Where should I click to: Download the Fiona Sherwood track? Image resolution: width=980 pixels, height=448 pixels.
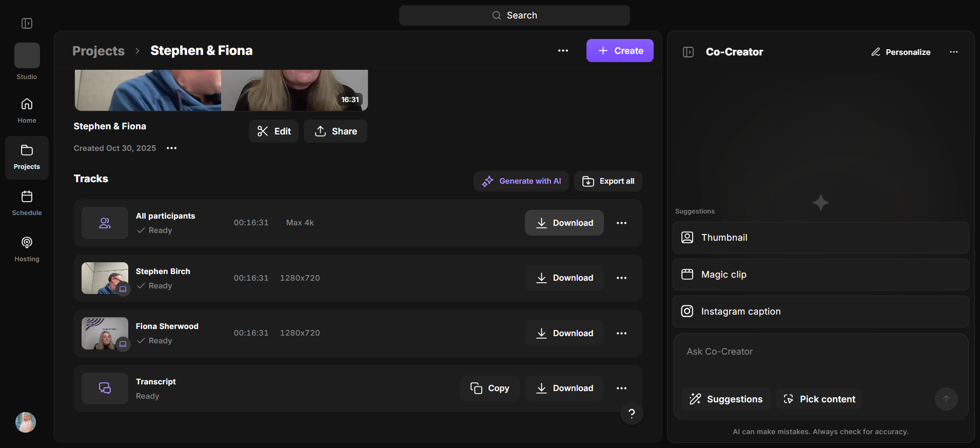[x=564, y=333]
